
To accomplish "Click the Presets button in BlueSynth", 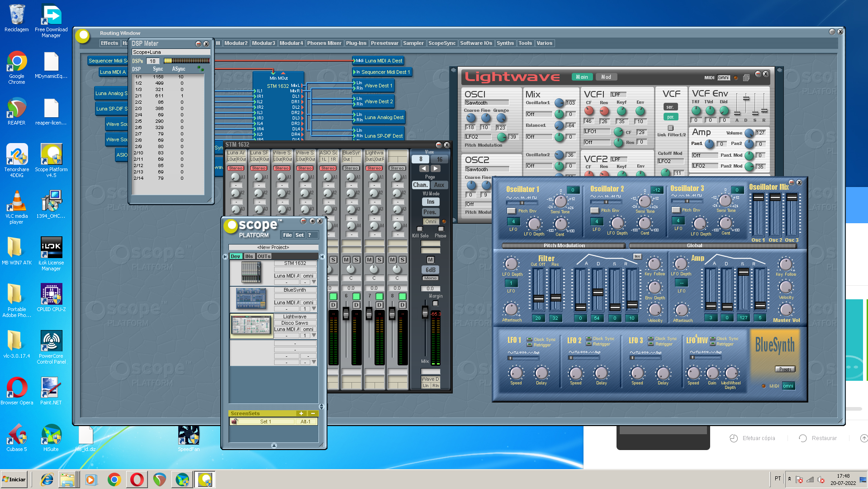I will (x=785, y=369).
